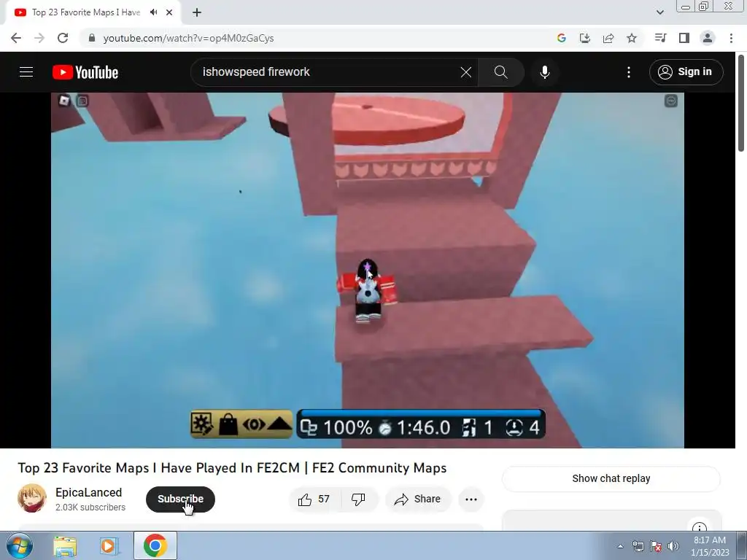Show chat replay
747x560 pixels.
(x=611, y=478)
